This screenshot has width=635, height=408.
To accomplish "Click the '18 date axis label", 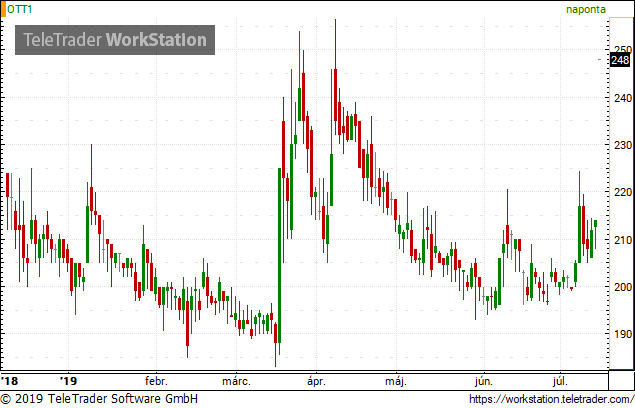I will coord(10,381).
